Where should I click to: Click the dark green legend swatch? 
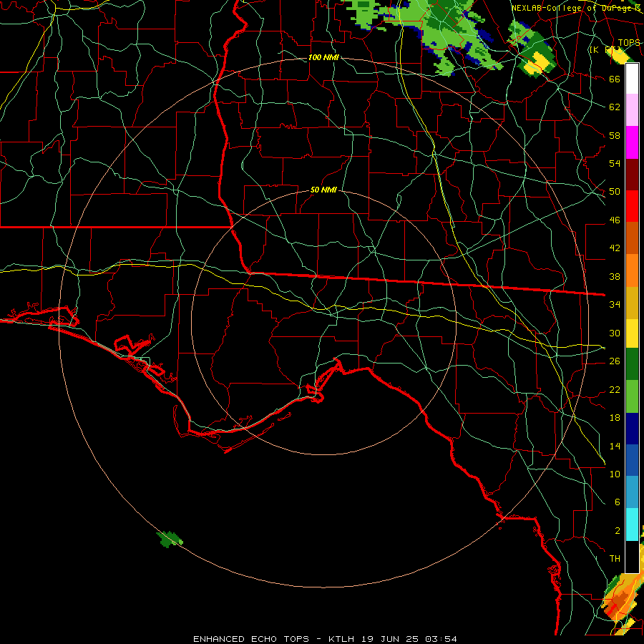632,364
